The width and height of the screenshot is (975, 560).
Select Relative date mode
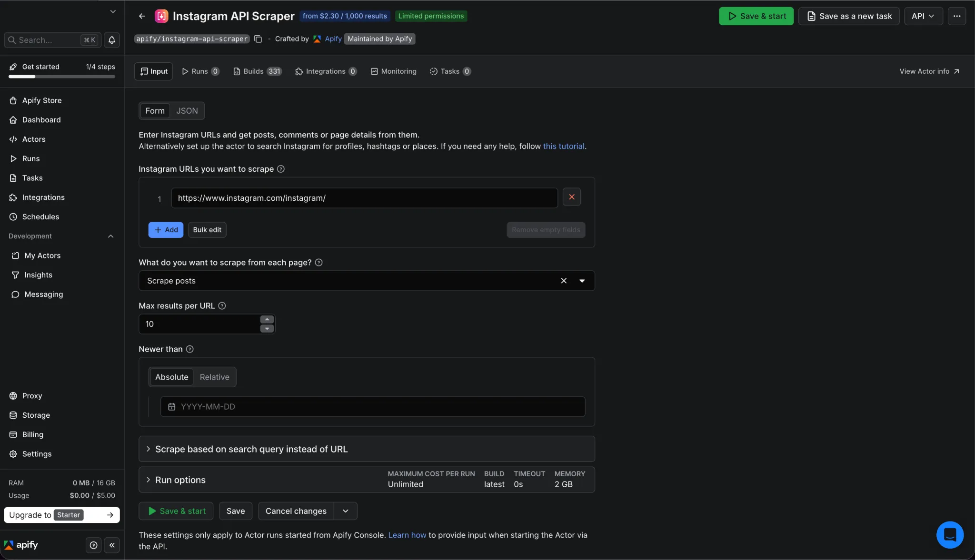point(214,377)
